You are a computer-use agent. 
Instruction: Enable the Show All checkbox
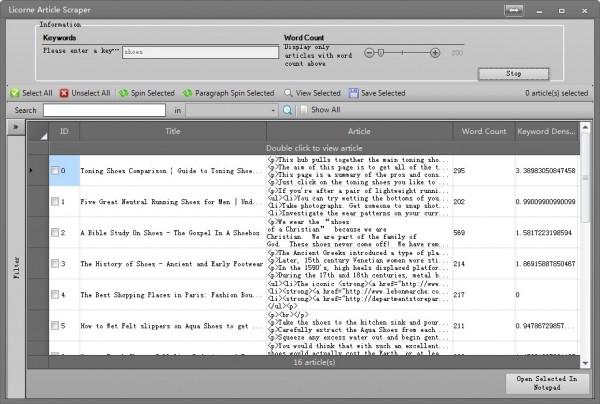(x=304, y=110)
